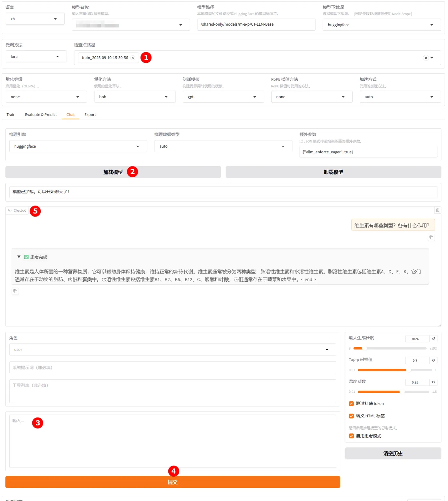Open the role dropdown showing user
The image size is (448, 501).
click(173, 350)
